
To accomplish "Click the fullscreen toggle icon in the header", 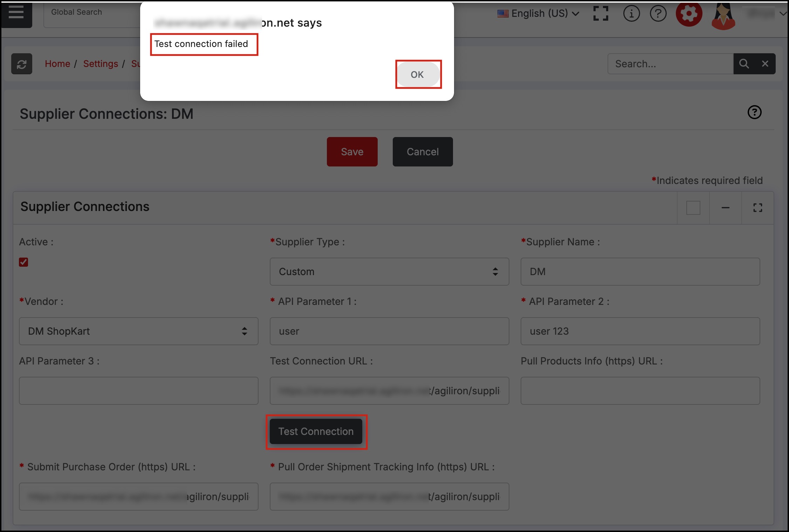I will point(601,14).
